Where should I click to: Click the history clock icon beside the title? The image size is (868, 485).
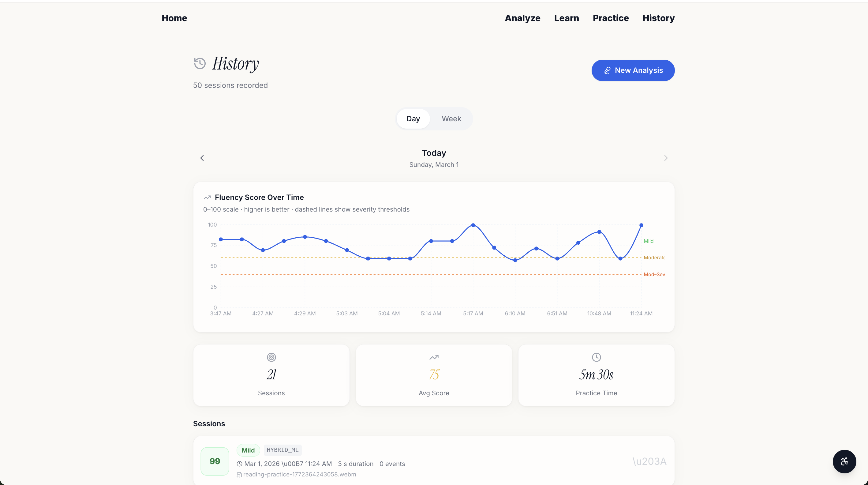[x=200, y=63]
